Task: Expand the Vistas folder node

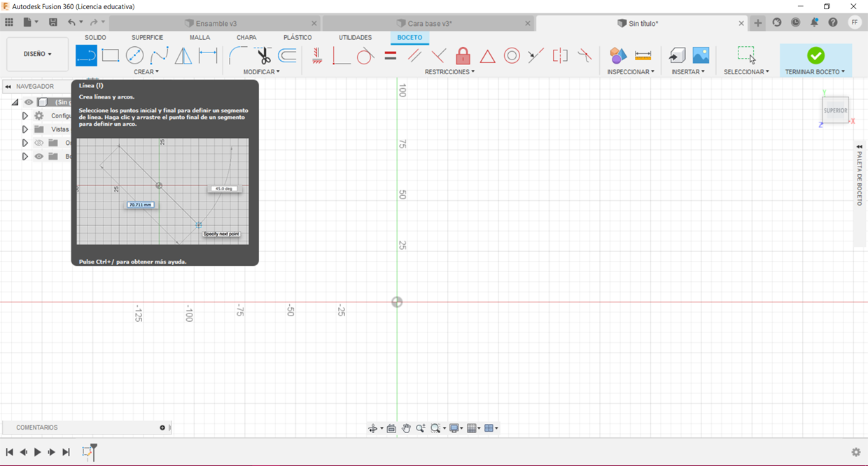Action: point(24,129)
